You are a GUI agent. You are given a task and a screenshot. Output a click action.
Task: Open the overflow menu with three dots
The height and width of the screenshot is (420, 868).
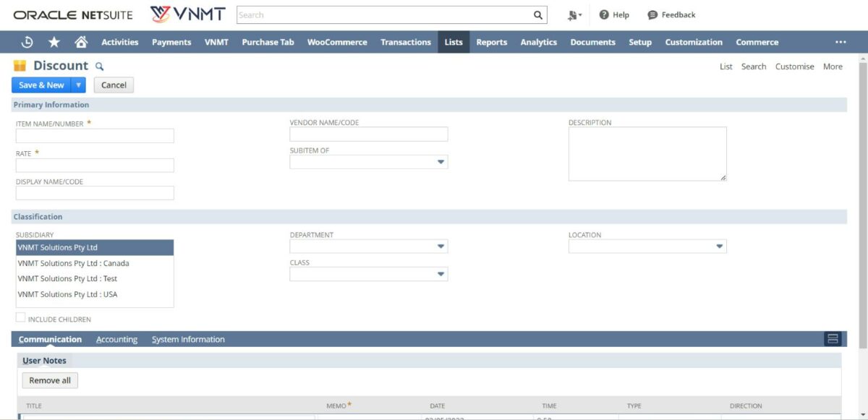point(841,42)
